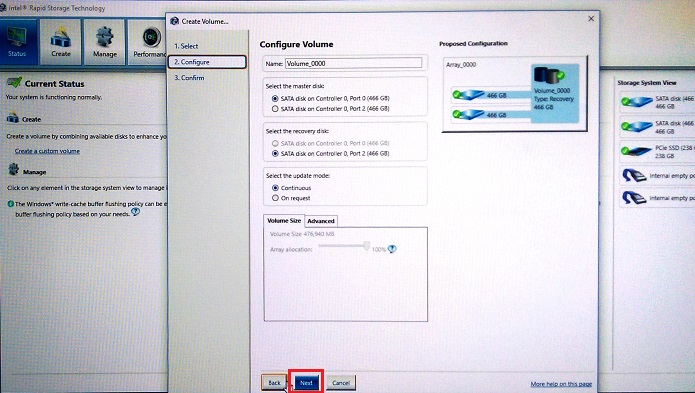Screen dimensions: 695x393
Task: Switch to the Advanced tab
Action: click(320, 221)
